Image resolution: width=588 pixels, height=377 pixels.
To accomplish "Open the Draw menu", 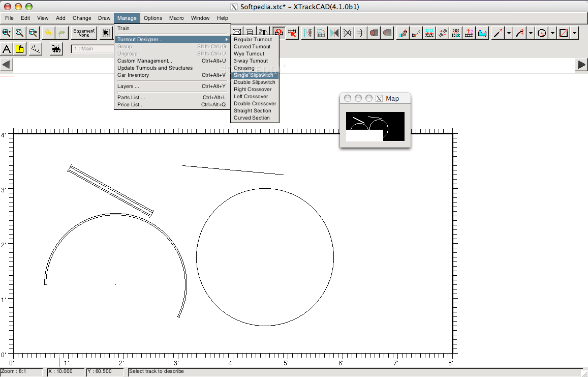I will 104,18.
